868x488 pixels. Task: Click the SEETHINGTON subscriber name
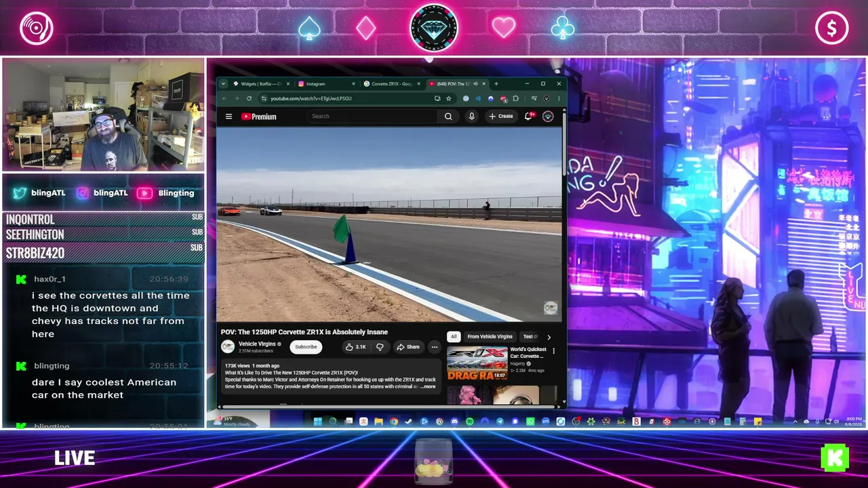[x=35, y=235]
